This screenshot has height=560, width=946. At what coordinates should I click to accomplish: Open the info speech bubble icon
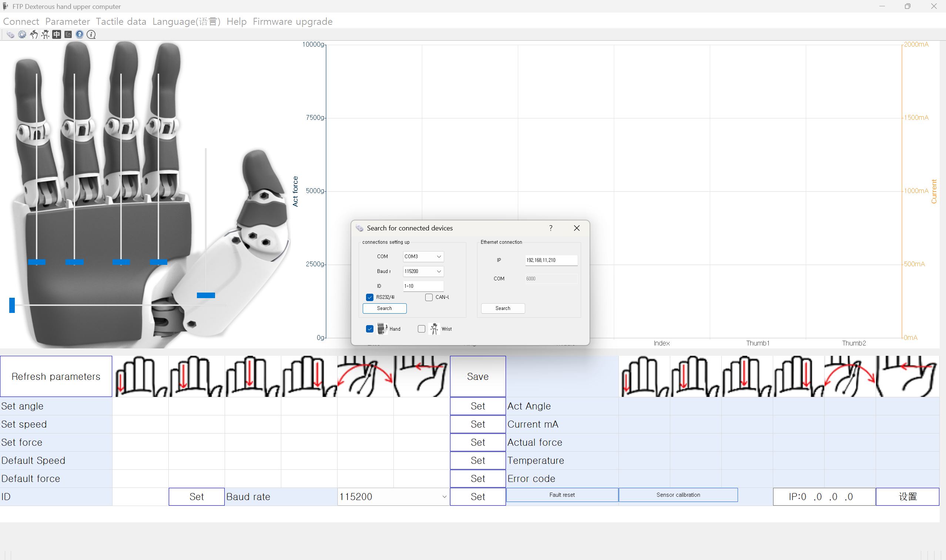coord(91,35)
